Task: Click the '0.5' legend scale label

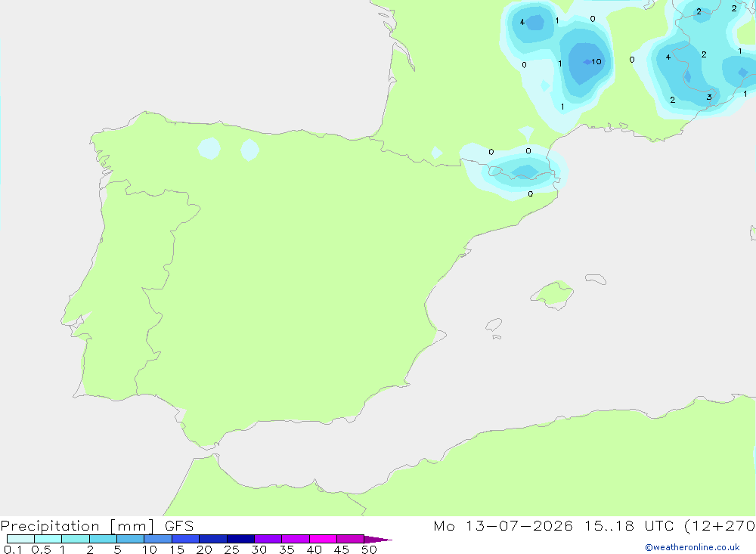Action: [x=41, y=549]
